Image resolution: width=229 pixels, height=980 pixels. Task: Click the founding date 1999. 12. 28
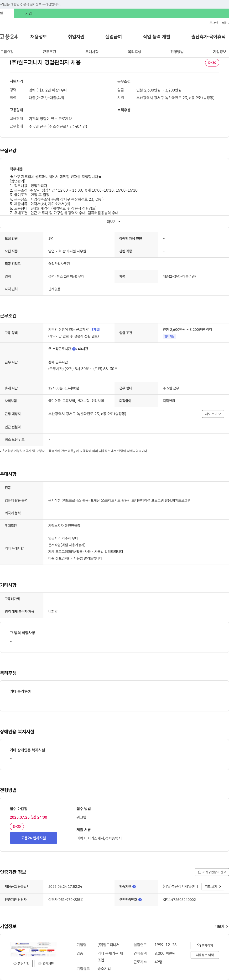click(x=165, y=945)
